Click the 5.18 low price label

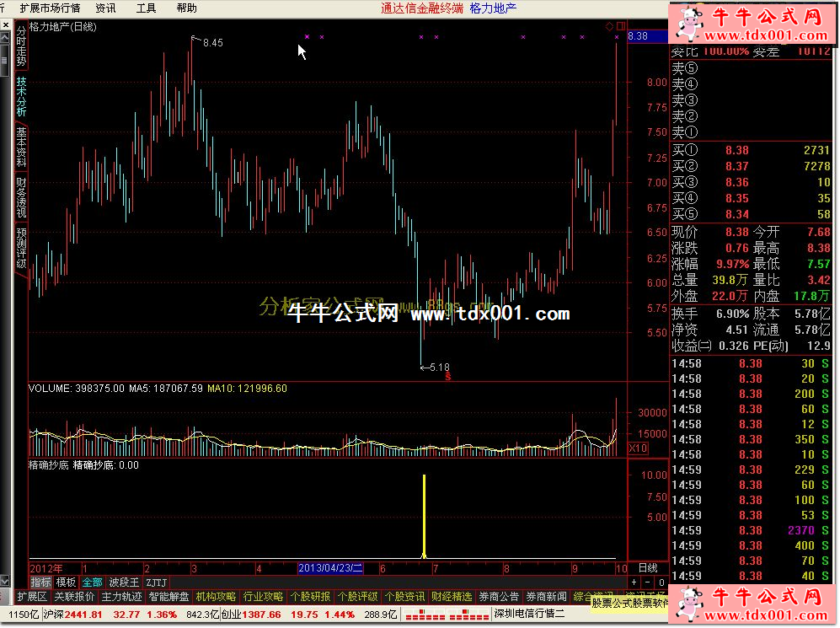439,368
